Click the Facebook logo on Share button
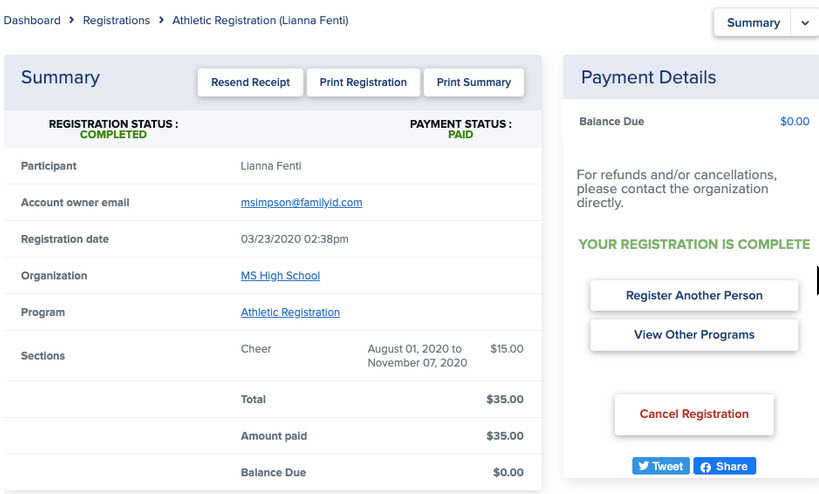The width and height of the screenshot is (819, 494). (705, 467)
